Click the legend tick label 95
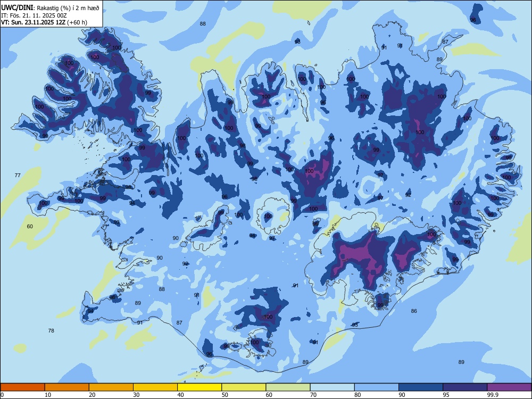The width and height of the screenshot is (532, 399). [446, 395]
